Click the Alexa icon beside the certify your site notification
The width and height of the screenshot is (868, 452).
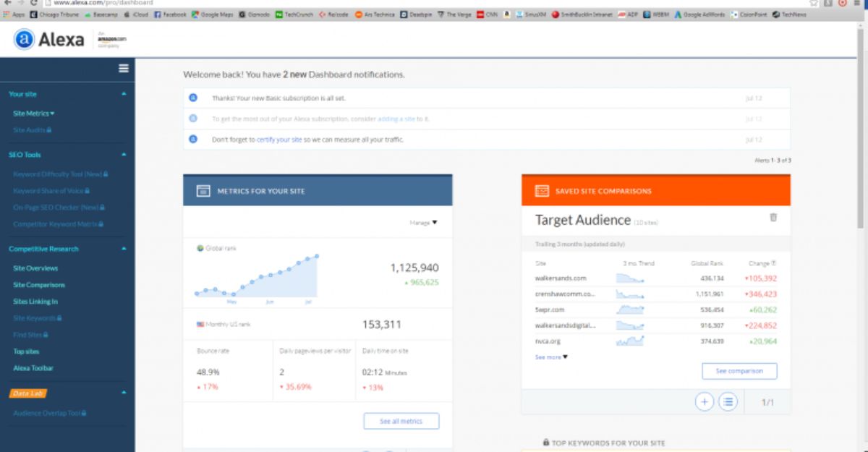point(193,139)
